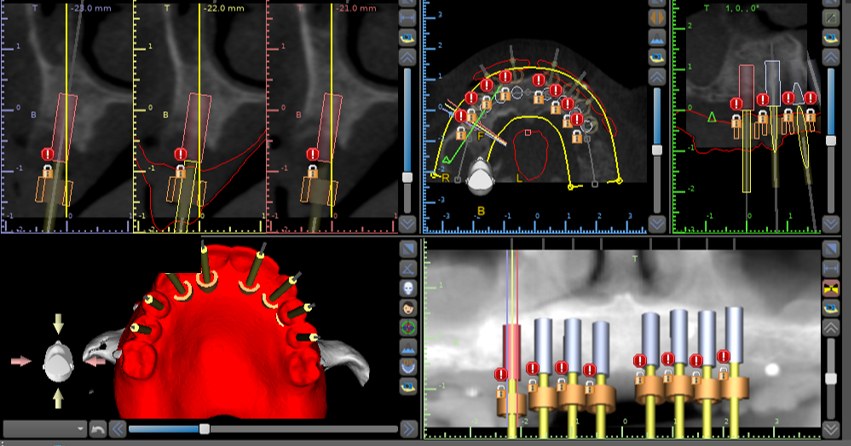Click yellow upward arrow below head orientation model
Image resolution: width=851 pixels, height=446 pixels.
58,399
